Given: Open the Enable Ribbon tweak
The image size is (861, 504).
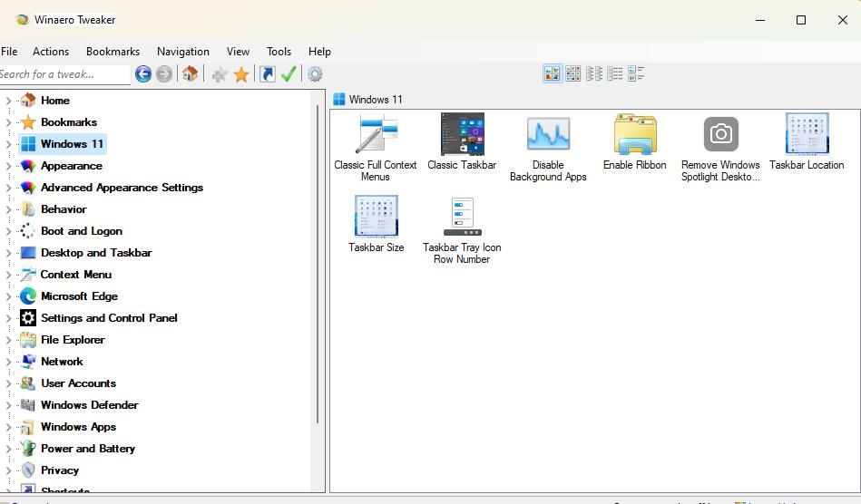Looking at the screenshot, I should tap(635, 142).
